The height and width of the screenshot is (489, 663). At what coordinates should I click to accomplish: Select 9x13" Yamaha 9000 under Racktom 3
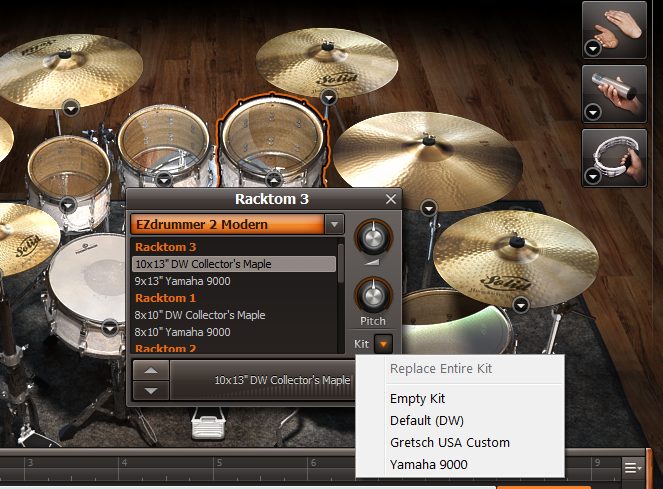point(182,281)
